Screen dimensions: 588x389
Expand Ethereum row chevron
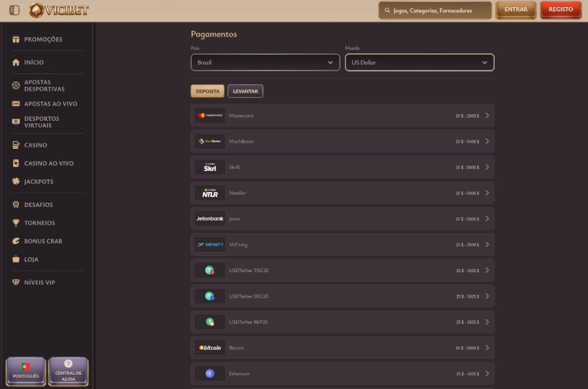[x=487, y=373]
